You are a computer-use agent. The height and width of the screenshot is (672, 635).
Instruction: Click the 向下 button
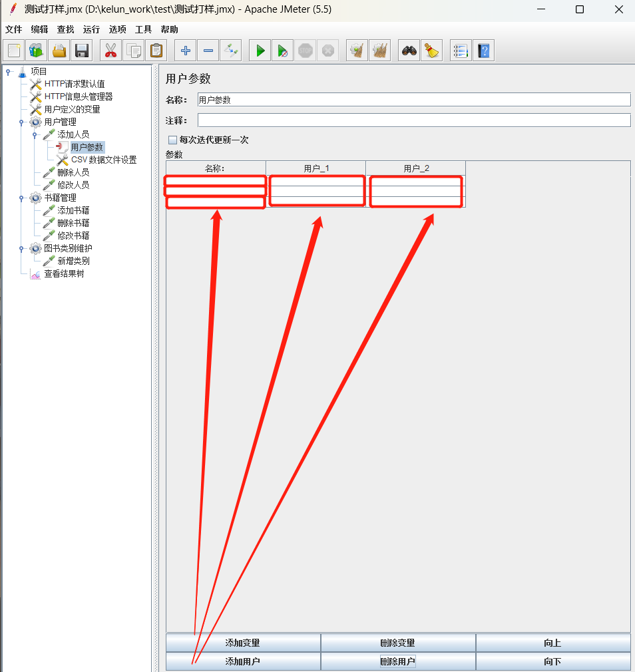(552, 661)
